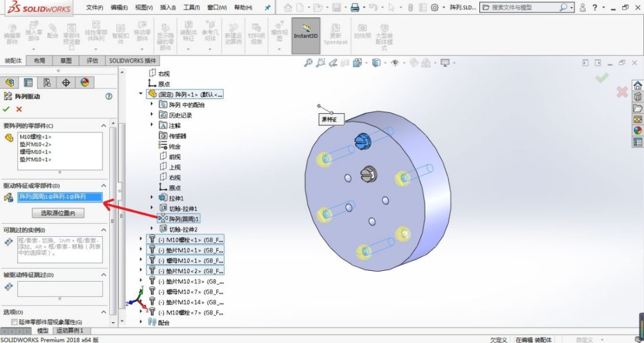Expand the 配合 mates folder
644x343 pixels.
141,322
